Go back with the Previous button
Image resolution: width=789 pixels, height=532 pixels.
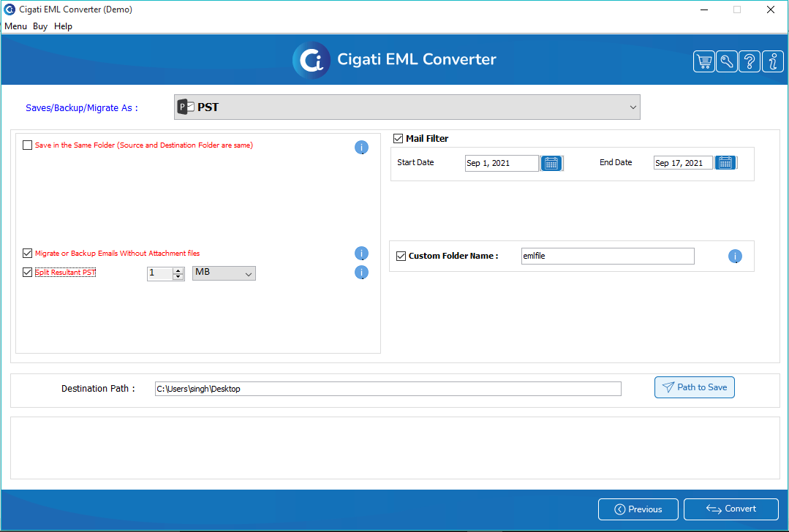tap(638, 509)
